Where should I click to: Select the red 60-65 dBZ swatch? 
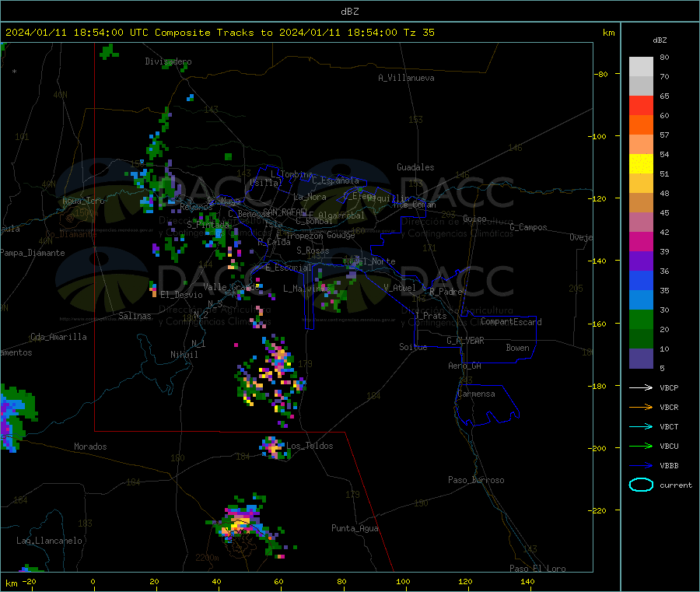click(641, 105)
